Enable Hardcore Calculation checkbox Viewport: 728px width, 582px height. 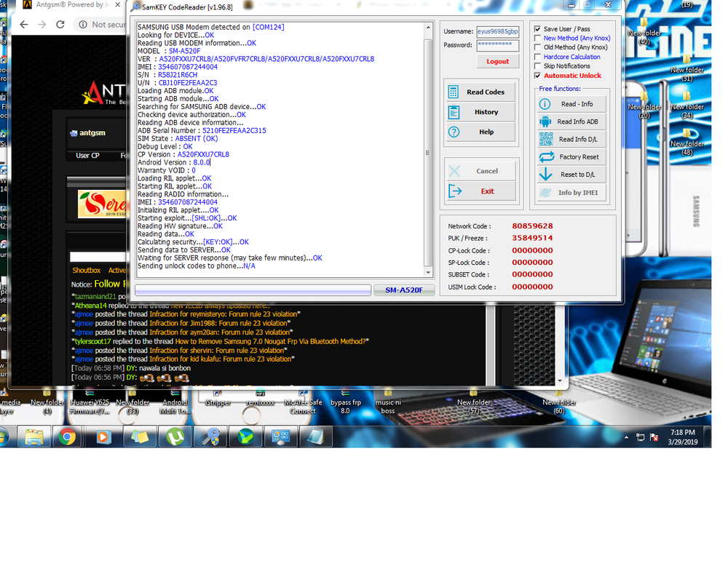(x=538, y=57)
